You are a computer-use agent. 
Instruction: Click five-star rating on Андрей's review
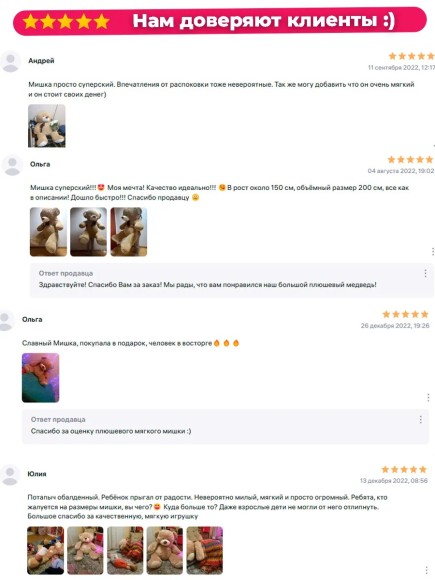tap(411, 56)
